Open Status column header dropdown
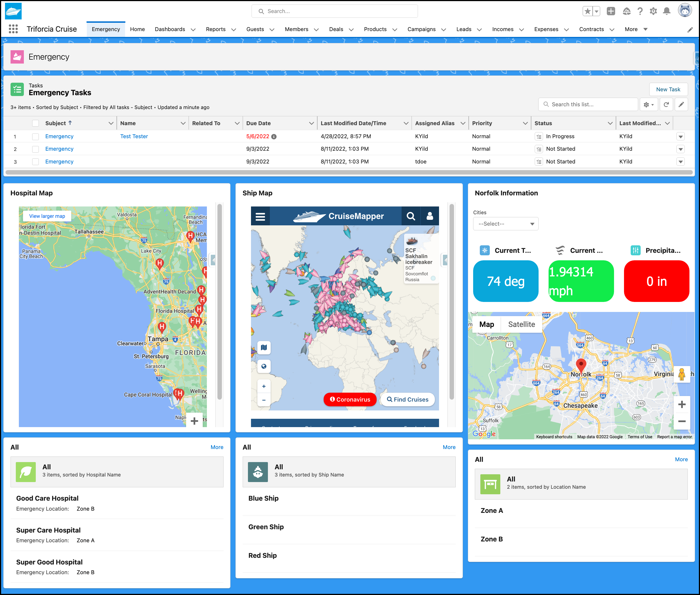The width and height of the screenshot is (700, 595). tap(610, 123)
